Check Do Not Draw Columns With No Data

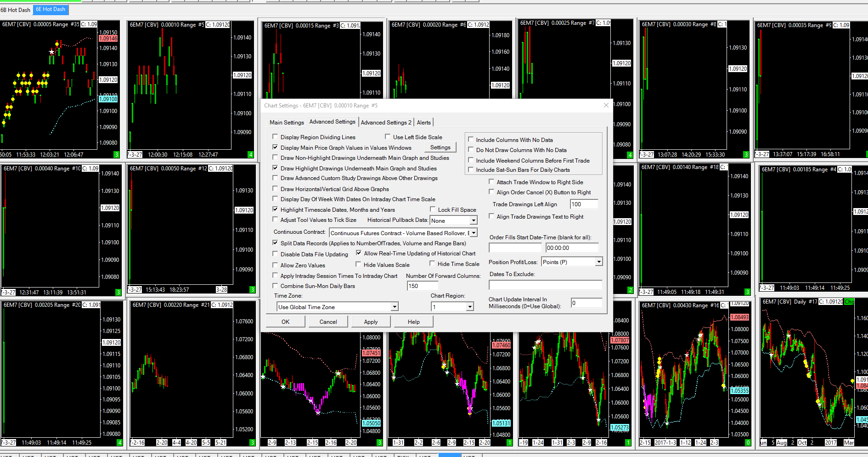(471, 150)
